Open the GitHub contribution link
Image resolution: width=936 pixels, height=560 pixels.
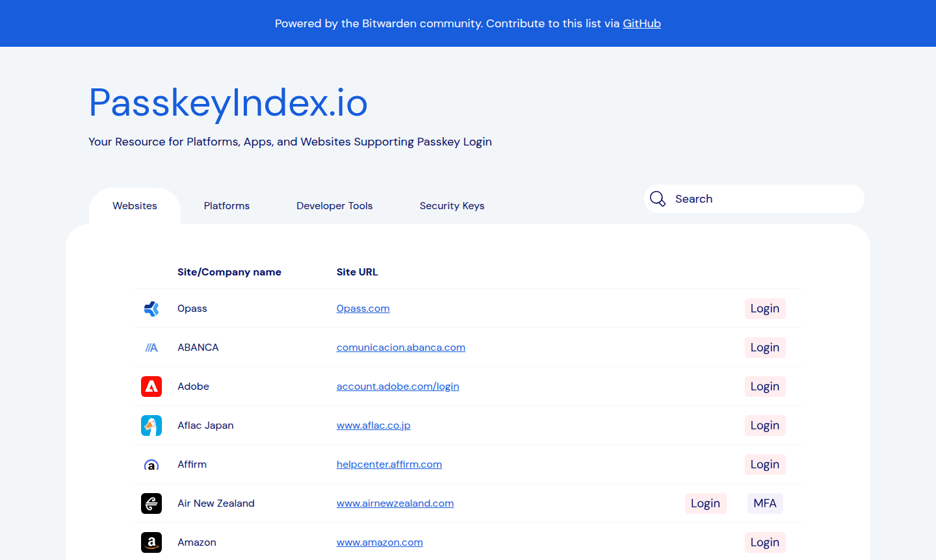pyautogui.click(x=642, y=23)
